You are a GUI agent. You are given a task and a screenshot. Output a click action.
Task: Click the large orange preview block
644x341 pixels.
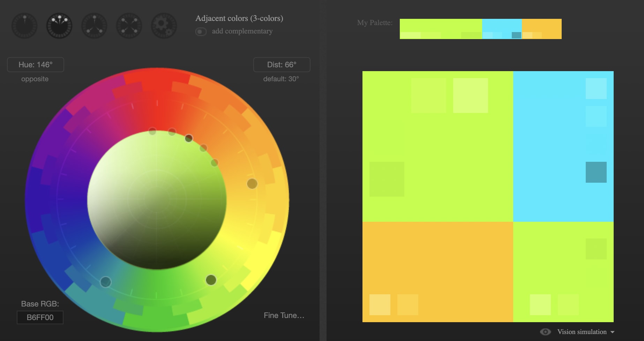pos(438,272)
